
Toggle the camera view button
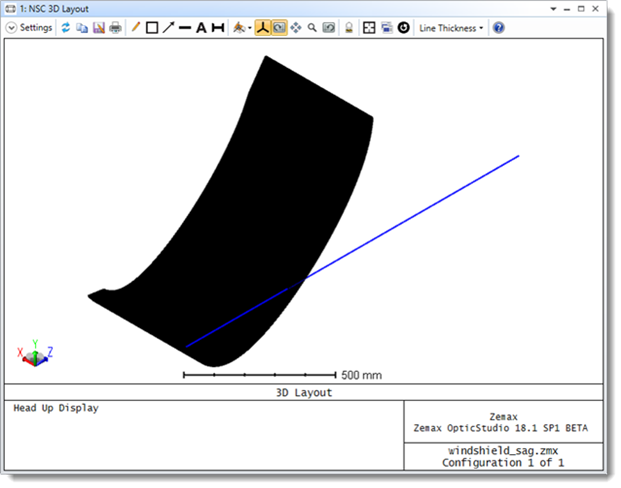(279, 28)
